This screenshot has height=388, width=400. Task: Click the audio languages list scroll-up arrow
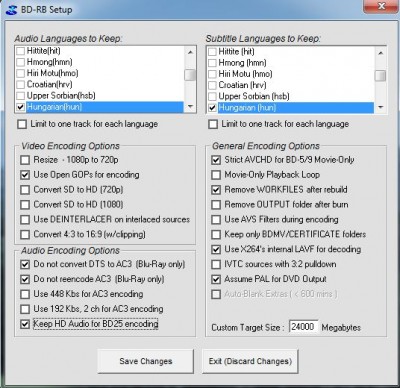[190, 52]
